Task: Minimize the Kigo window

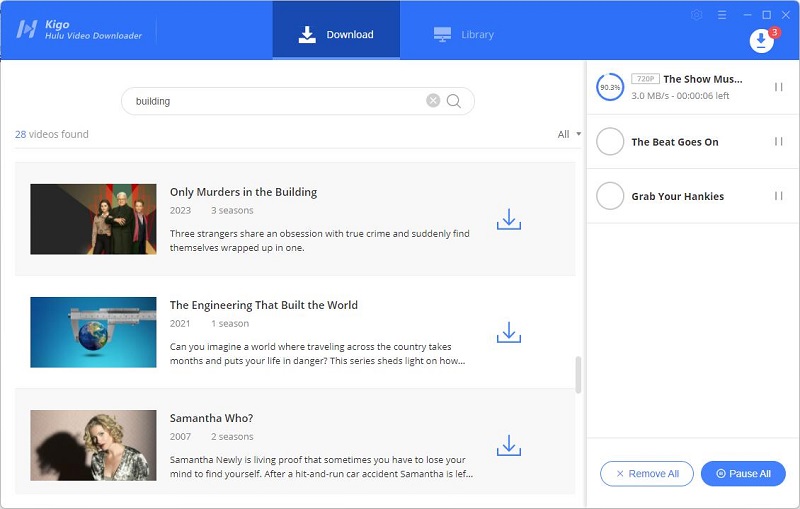Action: [747, 15]
